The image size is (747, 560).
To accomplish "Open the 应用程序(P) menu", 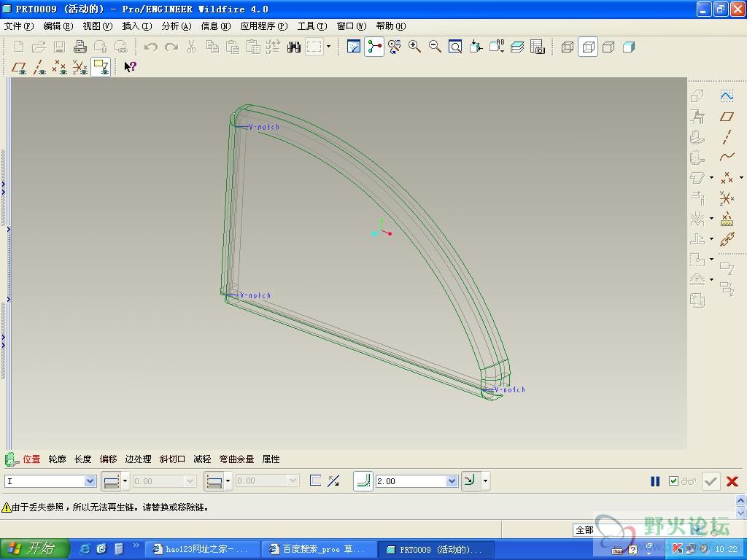I will 264,26.
